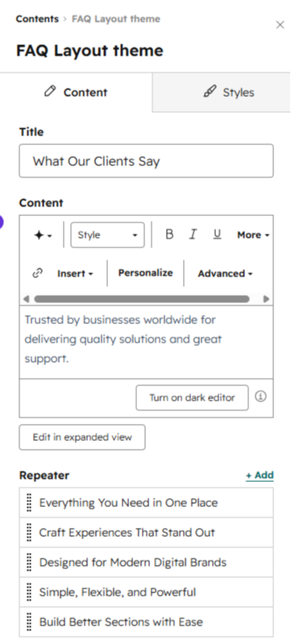Screen dimensions: 291x644
Task: Grab drag handle for Craft Experiences That Stand Out
Action: point(29,533)
